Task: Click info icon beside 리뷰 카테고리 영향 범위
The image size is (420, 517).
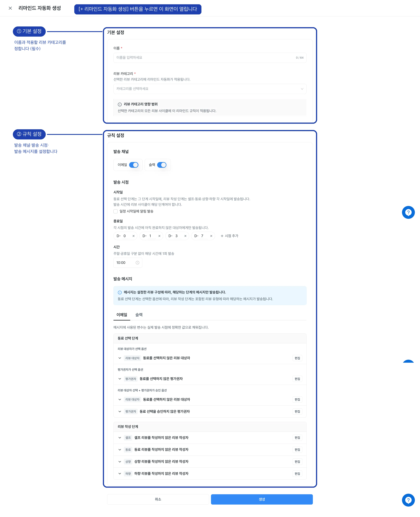Action: [120, 104]
